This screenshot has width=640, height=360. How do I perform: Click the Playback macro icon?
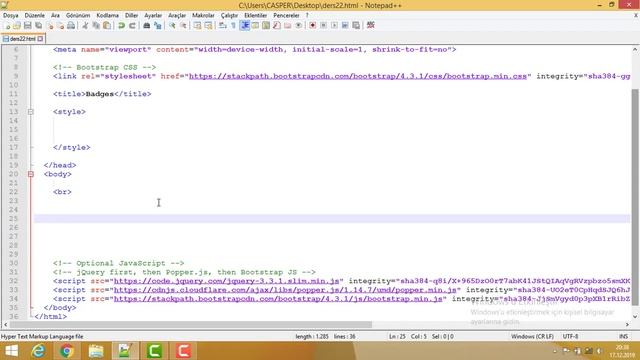(x=334, y=25)
